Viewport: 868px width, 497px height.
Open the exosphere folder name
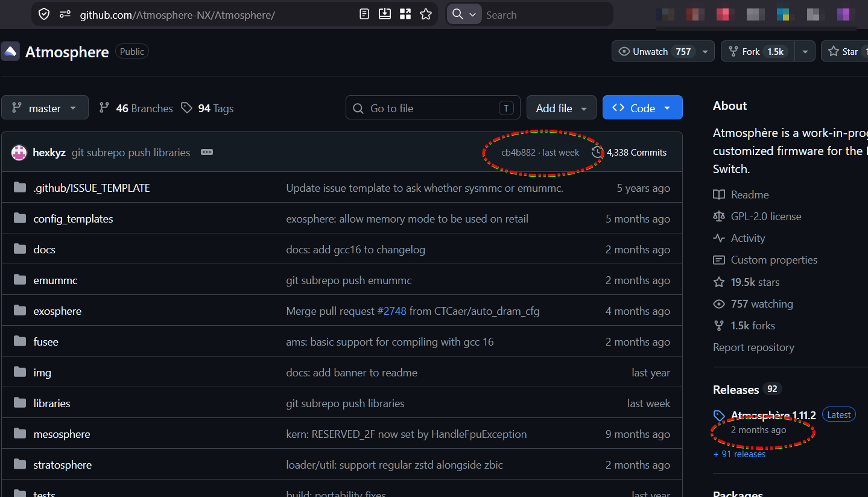57,311
